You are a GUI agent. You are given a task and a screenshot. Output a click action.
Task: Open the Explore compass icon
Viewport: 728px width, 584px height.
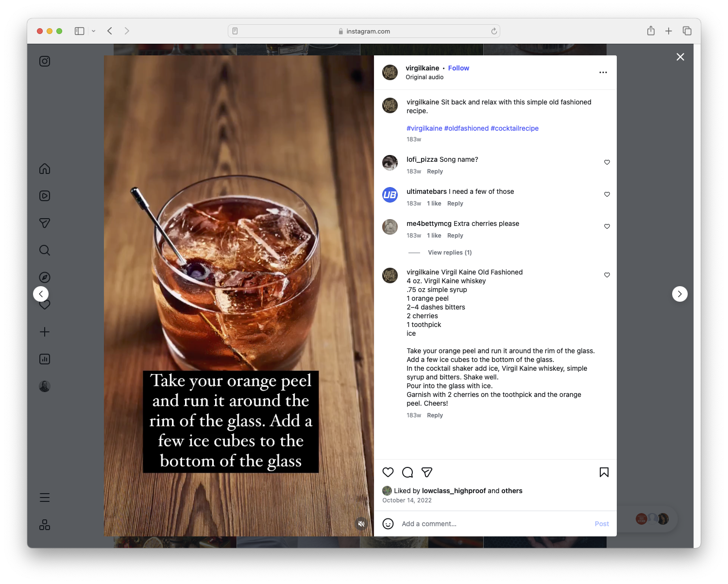pyautogui.click(x=44, y=277)
